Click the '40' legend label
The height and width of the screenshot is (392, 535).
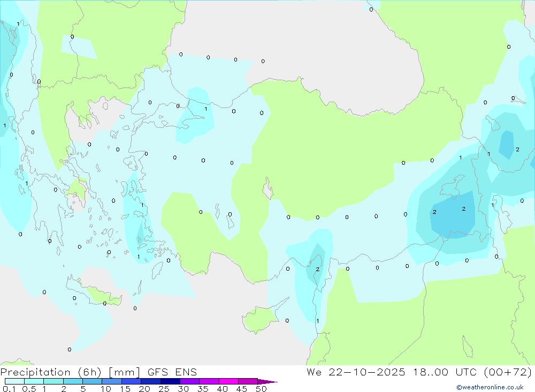pos(222,389)
